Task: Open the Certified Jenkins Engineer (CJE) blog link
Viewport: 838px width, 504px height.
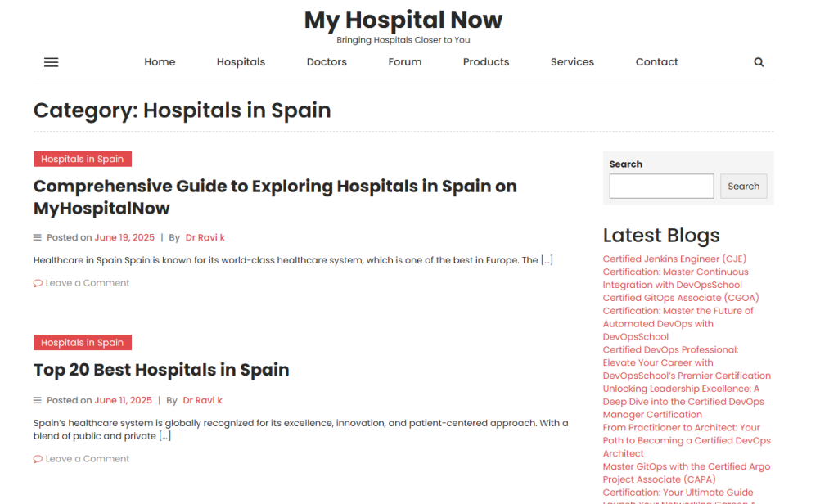Action: point(675,272)
